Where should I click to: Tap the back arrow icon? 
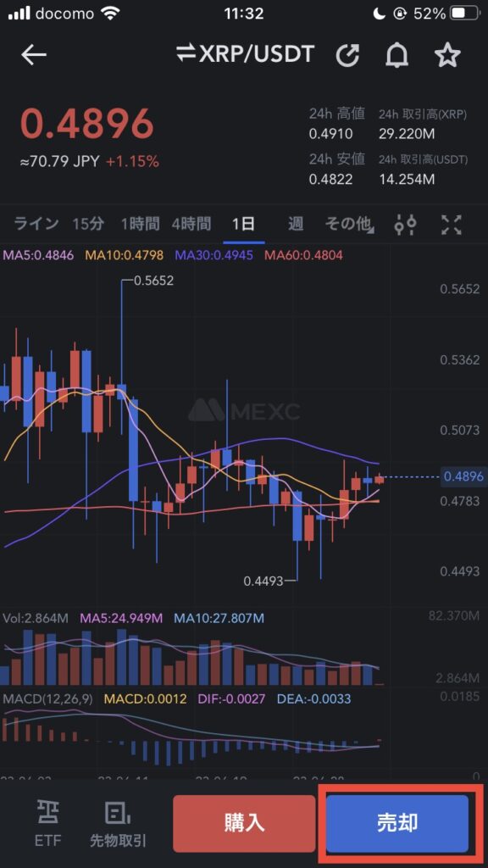(33, 55)
